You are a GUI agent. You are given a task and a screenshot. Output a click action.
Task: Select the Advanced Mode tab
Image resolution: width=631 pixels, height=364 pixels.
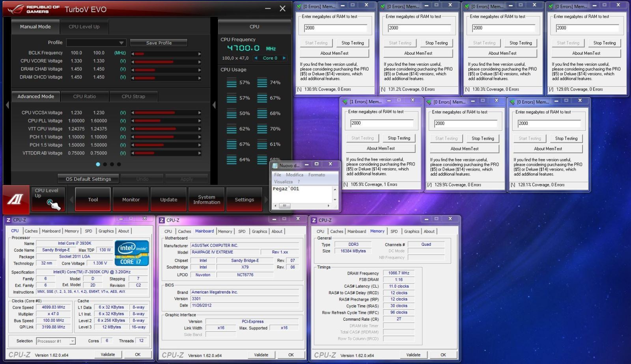[x=35, y=97]
